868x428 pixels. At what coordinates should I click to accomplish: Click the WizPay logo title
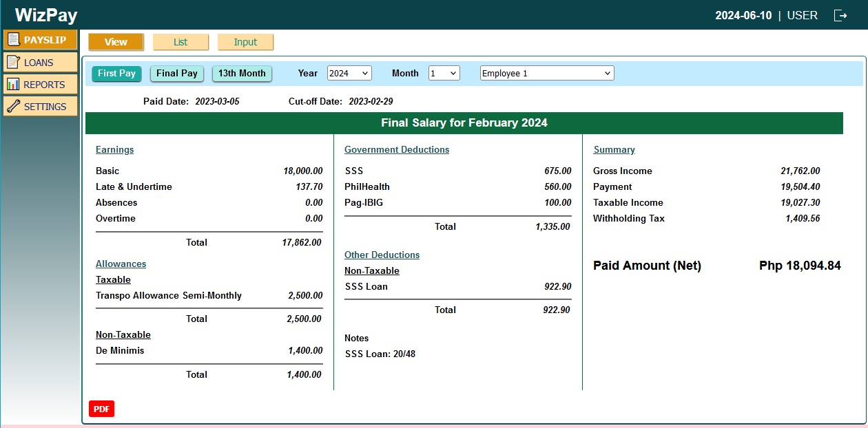[46, 15]
